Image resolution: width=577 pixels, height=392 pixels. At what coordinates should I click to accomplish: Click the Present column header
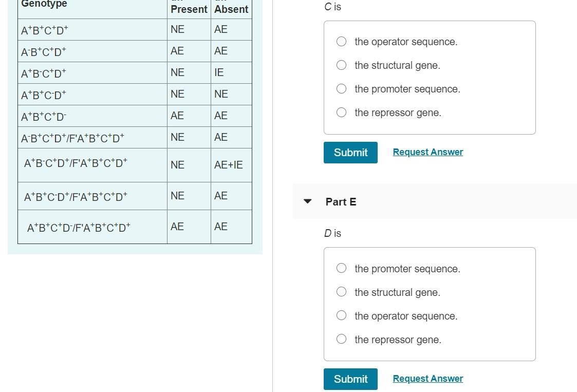pos(189,9)
